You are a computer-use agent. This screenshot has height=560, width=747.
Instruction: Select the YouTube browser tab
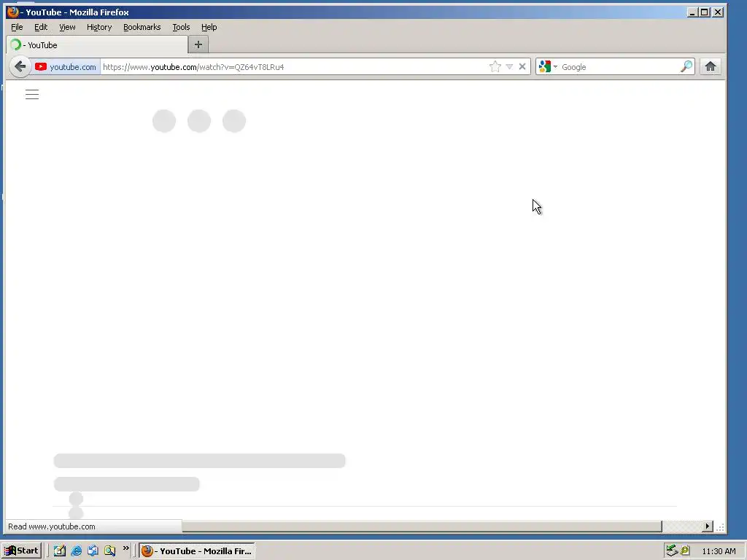(x=97, y=44)
